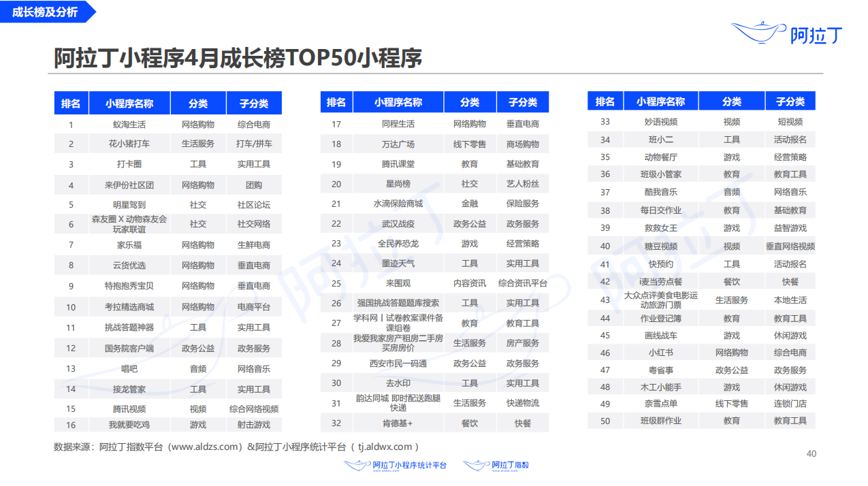
Task: Click the 打卡圈 mini-program name
Action: 129,164
